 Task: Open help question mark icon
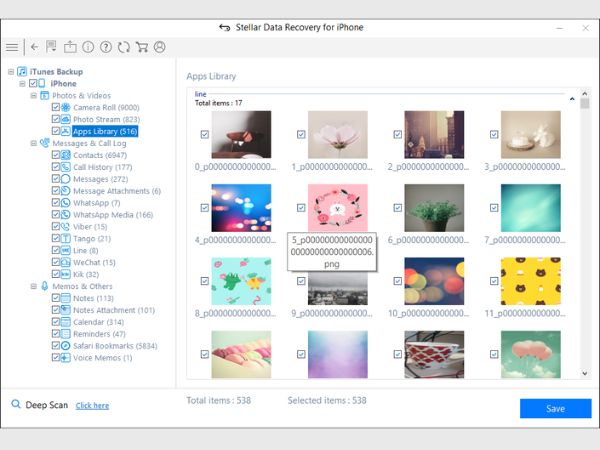tap(106, 46)
